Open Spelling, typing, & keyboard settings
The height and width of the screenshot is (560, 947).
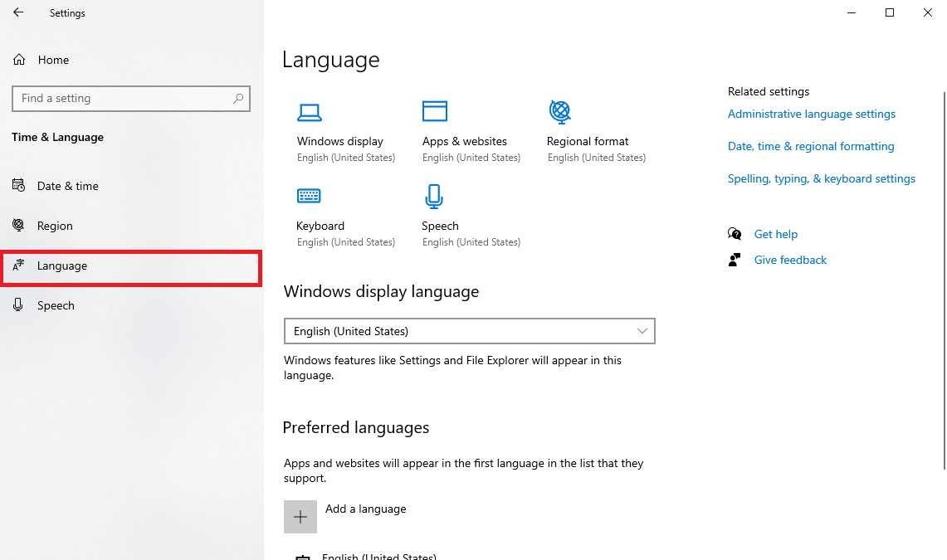pyautogui.click(x=821, y=179)
